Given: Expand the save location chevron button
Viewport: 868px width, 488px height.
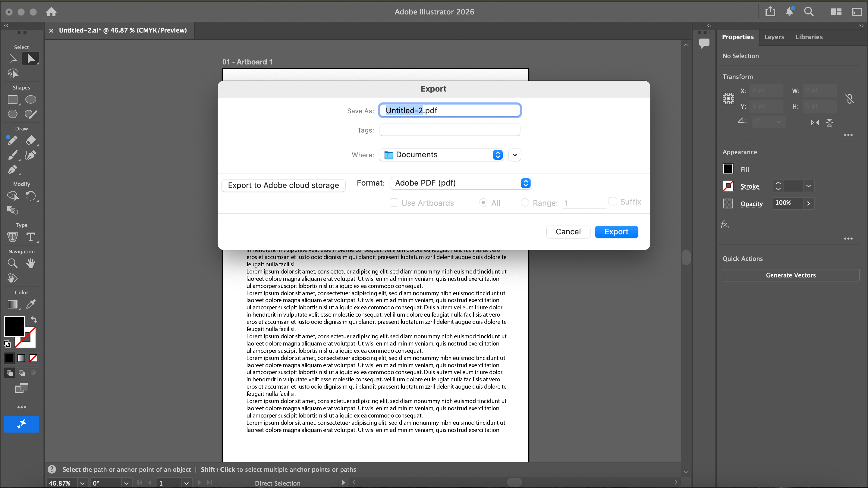Looking at the screenshot, I should click(514, 155).
